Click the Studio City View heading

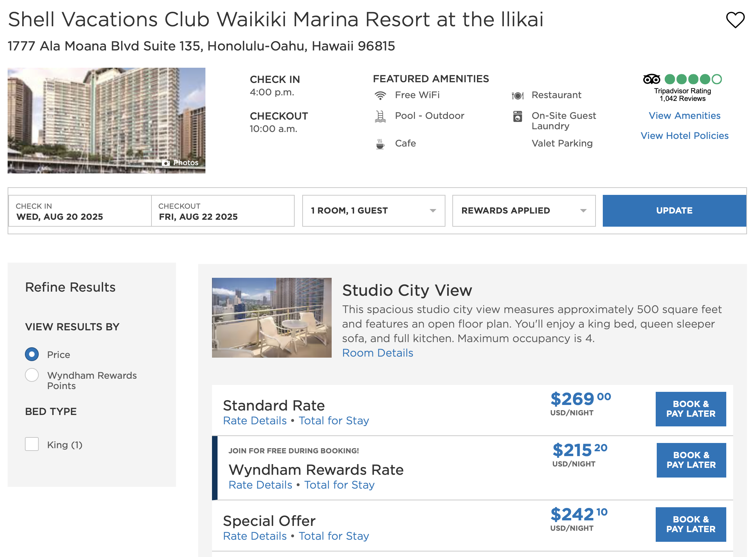pyautogui.click(x=407, y=290)
